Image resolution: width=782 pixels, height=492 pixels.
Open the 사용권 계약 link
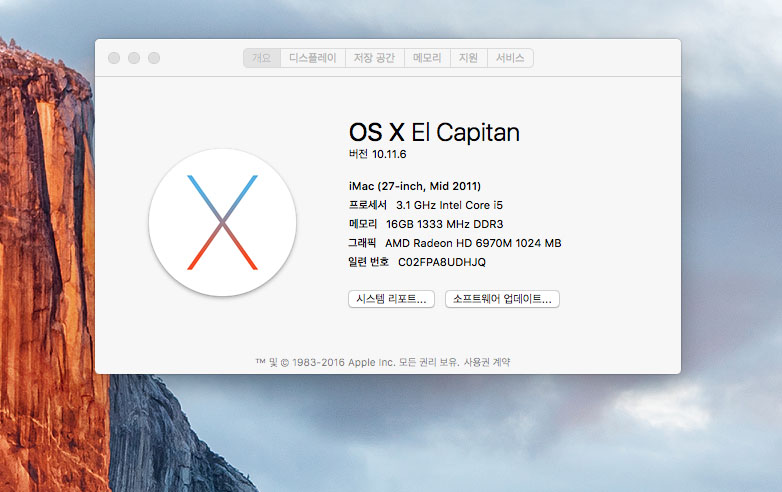tap(487, 362)
